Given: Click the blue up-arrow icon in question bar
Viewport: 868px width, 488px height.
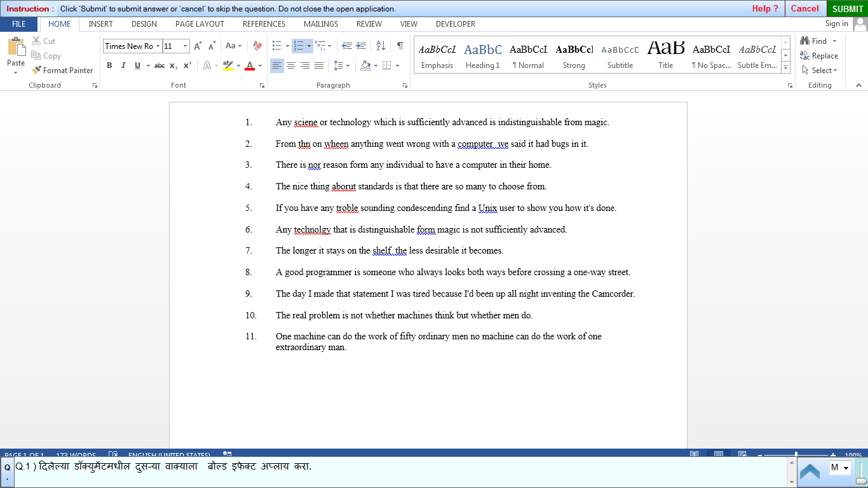Looking at the screenshot, I should [810, 471].
